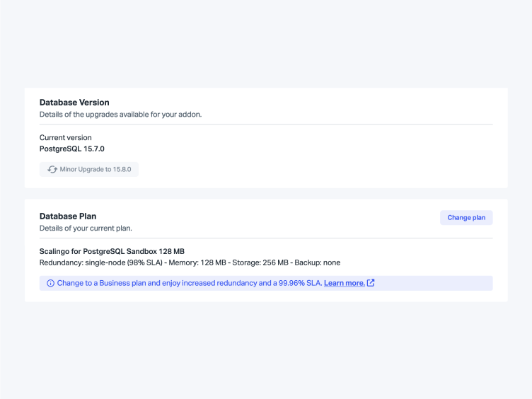The height and width of the screenshot is (399, 532).
Task: Click the 'Details of the upgrades available' description
Action: coord(120,115)
